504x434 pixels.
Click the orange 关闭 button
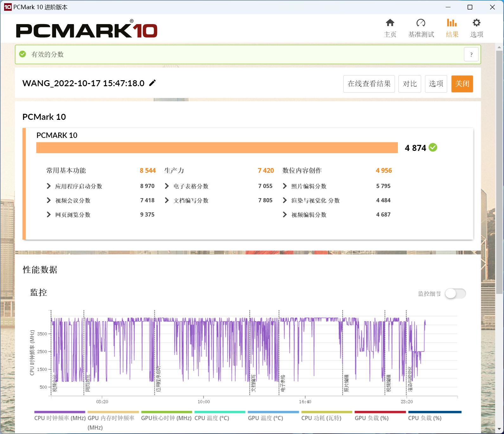462,84
